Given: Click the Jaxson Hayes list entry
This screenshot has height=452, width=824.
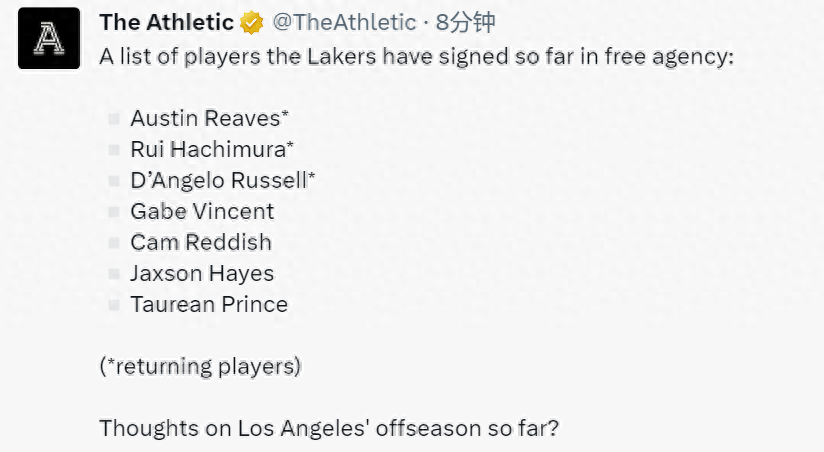Looking at the screenshot, I should click(202, 274).
